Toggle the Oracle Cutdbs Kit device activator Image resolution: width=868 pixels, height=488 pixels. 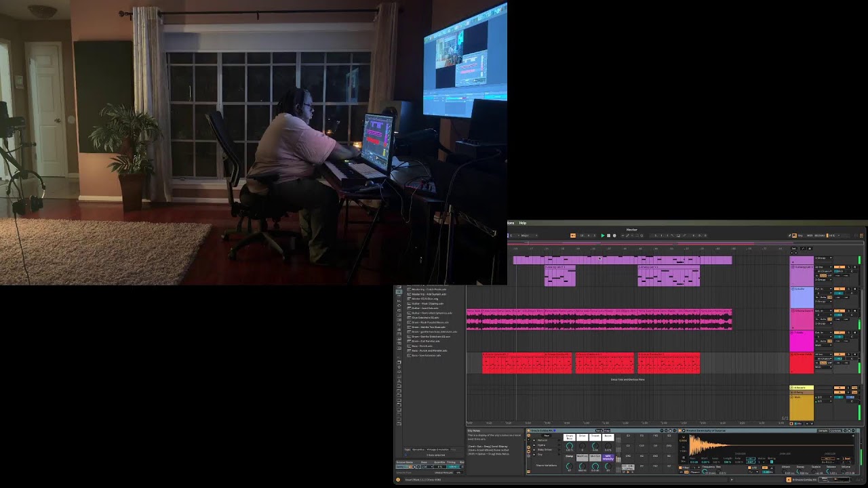(528, 430)
